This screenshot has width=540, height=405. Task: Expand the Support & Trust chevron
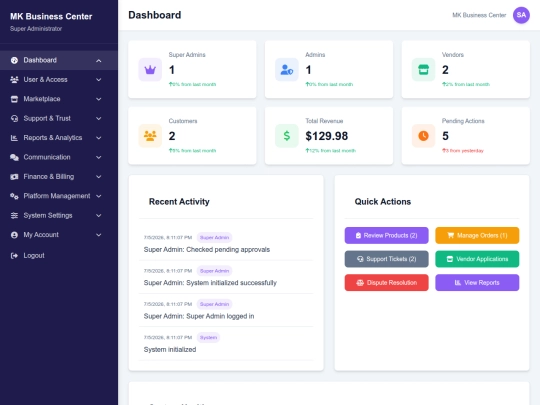98,118
